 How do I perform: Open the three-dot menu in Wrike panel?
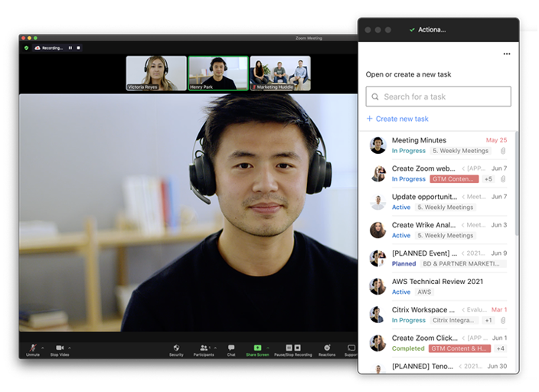click(507, 54)
